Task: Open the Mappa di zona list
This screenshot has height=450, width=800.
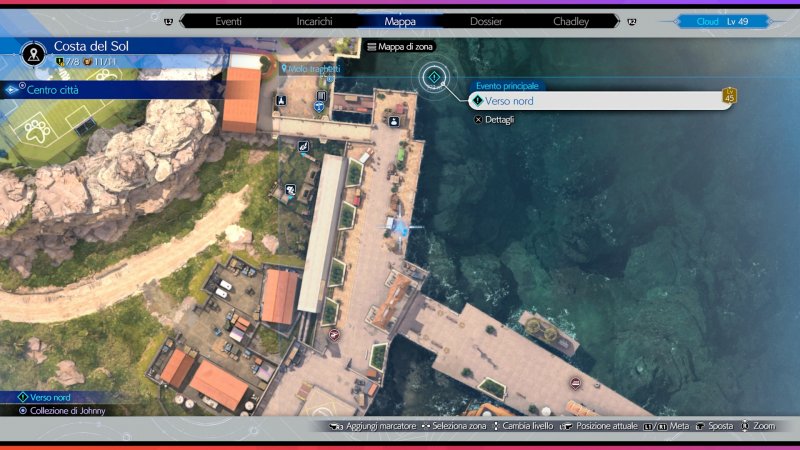Action: click(x=400, y=47)
